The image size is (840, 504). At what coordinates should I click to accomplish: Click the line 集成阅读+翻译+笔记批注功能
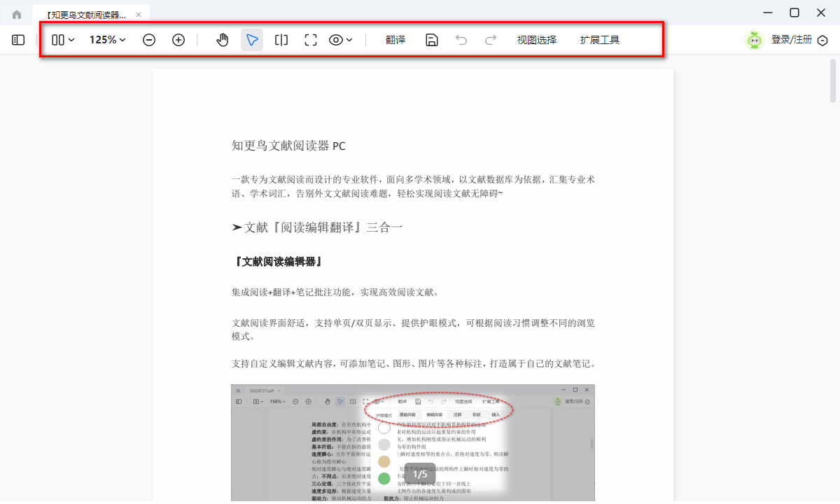(335, 293)
